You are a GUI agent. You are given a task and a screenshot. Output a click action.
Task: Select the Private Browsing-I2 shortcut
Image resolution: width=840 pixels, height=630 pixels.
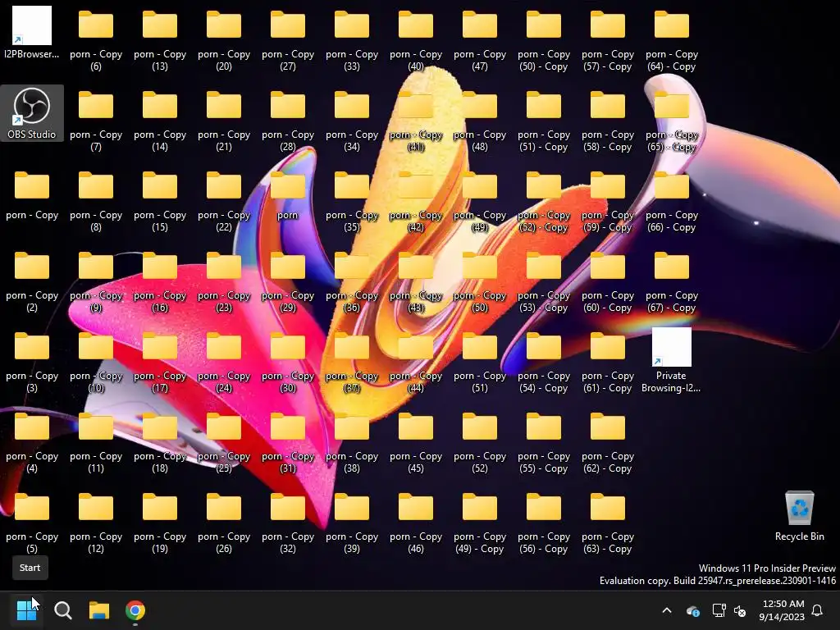671,360
